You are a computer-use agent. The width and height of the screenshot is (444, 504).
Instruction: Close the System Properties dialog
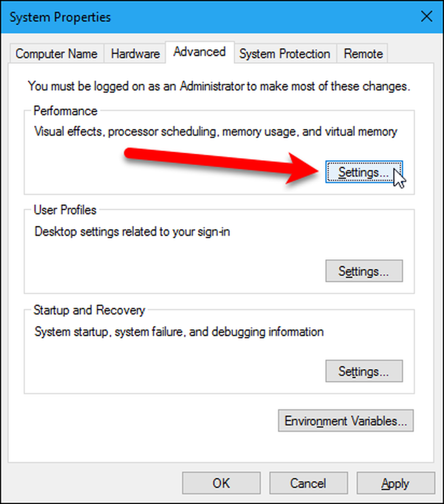(x=427, y=17)
